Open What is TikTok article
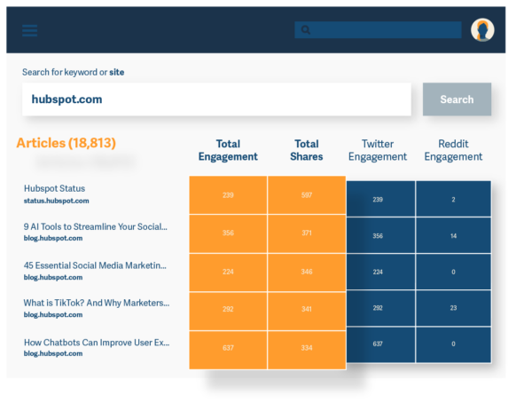The width and height of the screenshot is (532, 411). point(97,303)
